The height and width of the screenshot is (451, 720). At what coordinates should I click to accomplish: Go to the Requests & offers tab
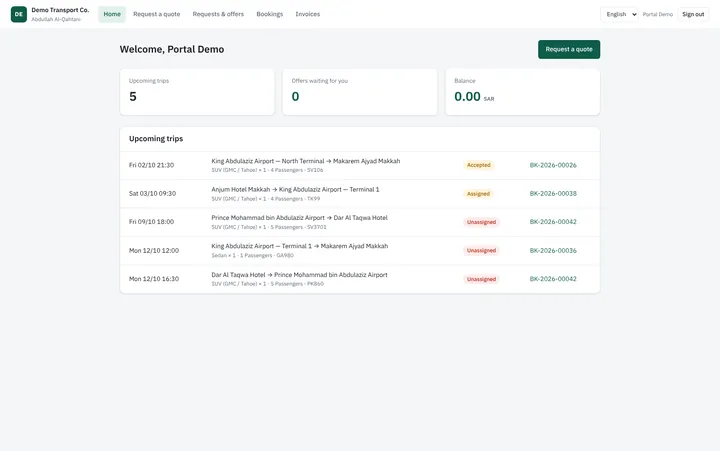(x=218, y=14)
